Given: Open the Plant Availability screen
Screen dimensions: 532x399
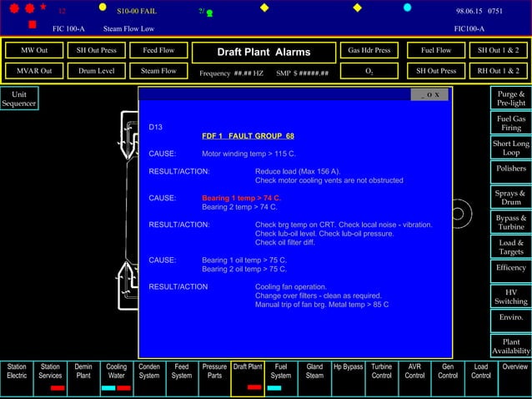Looking at the screenshot, I should 511,346.
